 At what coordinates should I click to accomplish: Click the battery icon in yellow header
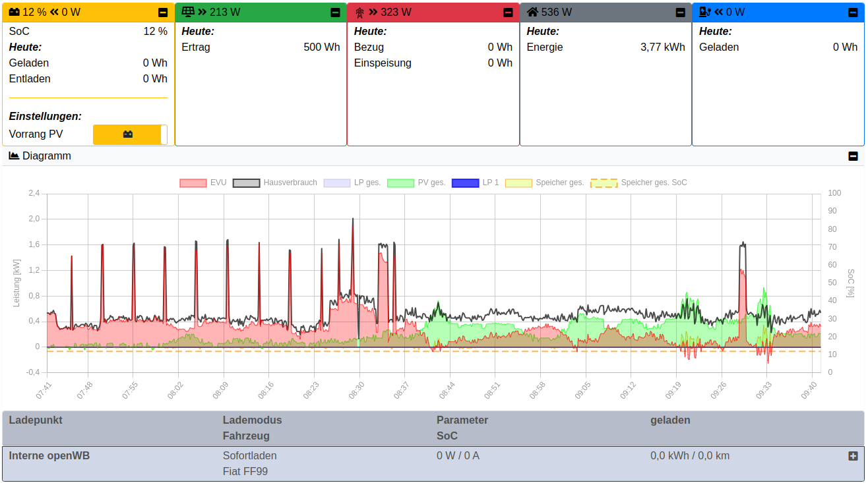click(x=15, y=13)
